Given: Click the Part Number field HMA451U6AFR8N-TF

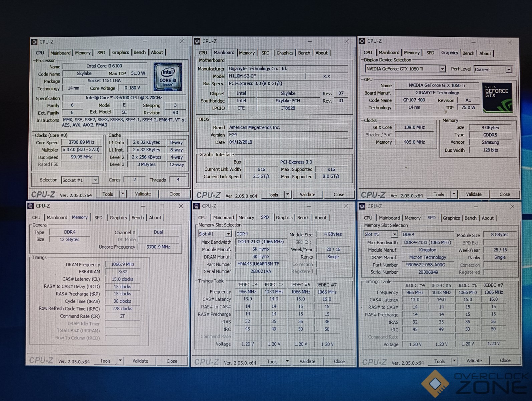Looking at the screenshot, I should [x=258, y=264].
